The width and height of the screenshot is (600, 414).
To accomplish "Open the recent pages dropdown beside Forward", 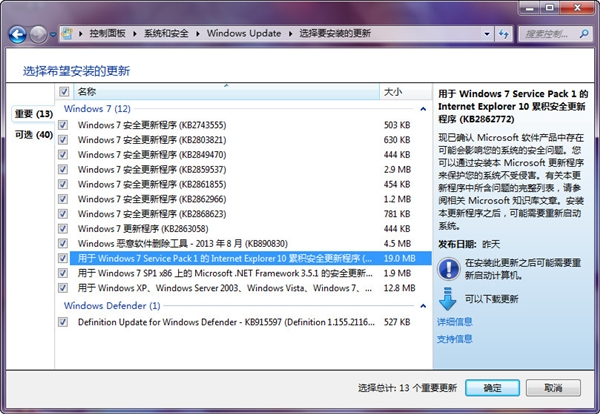I will [x=53, y=34].
